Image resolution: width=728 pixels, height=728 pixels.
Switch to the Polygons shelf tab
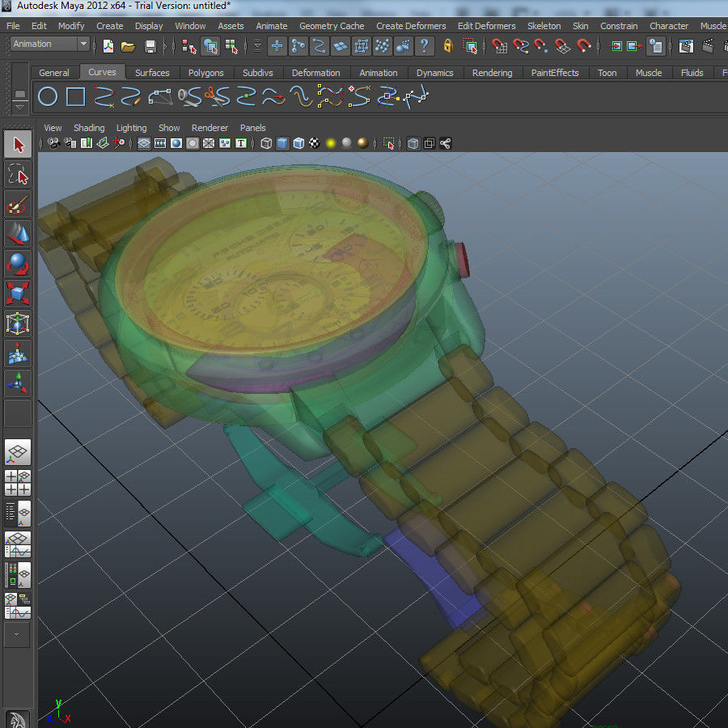205,73
